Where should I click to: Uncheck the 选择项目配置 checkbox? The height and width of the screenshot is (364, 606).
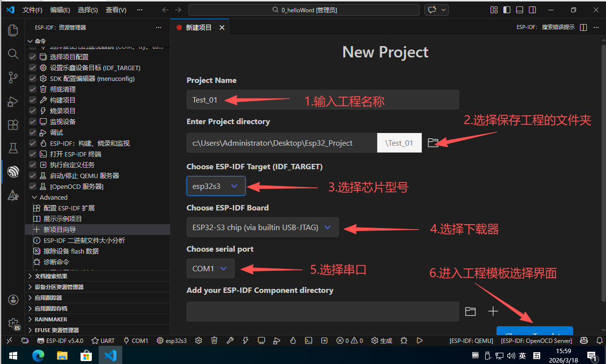coord(32,57)
